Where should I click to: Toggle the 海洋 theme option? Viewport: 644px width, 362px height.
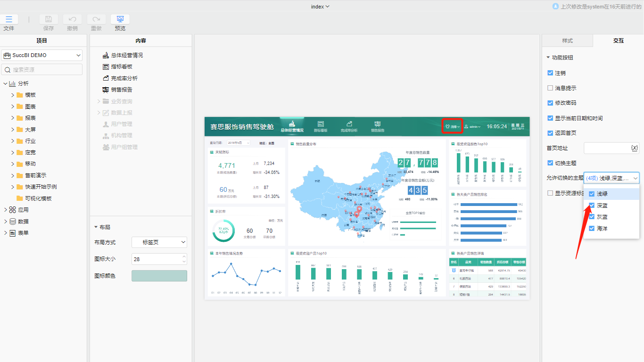pyautogui.click(x=592, y=229)
